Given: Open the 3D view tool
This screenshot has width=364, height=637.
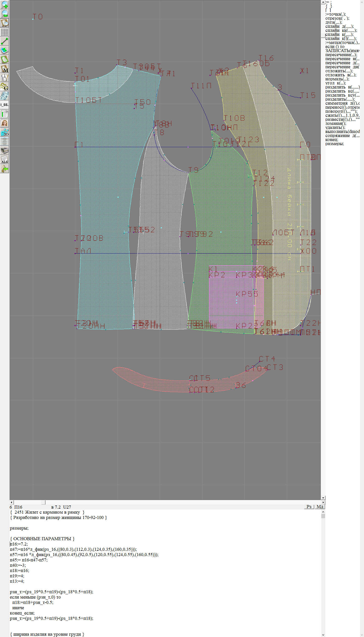Looking at the screenshot, I should tap(5, 132).
